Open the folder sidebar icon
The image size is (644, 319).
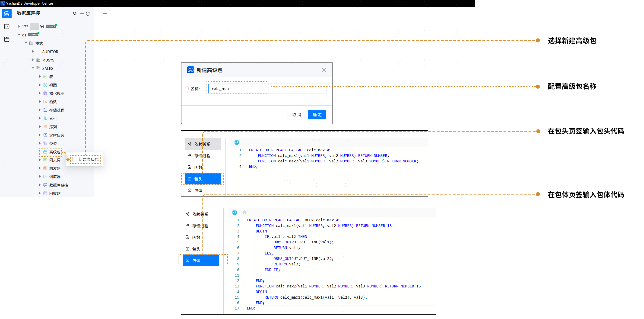pos(7,39)
